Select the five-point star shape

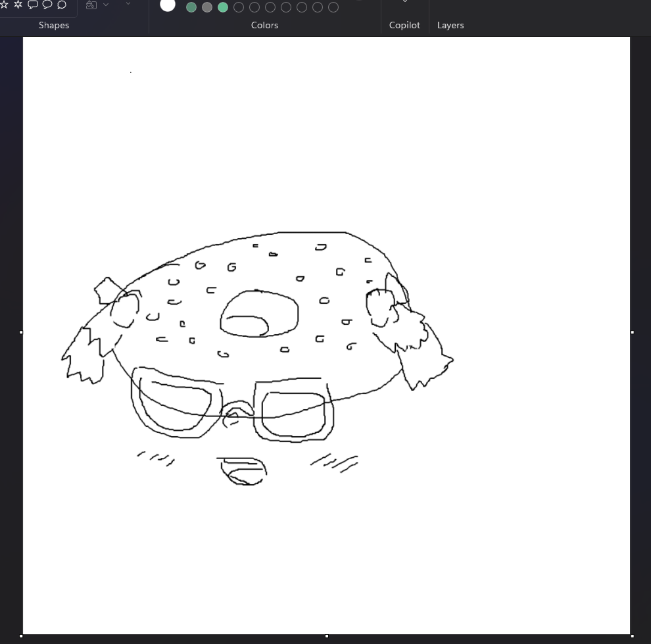(x=4, y=5)
